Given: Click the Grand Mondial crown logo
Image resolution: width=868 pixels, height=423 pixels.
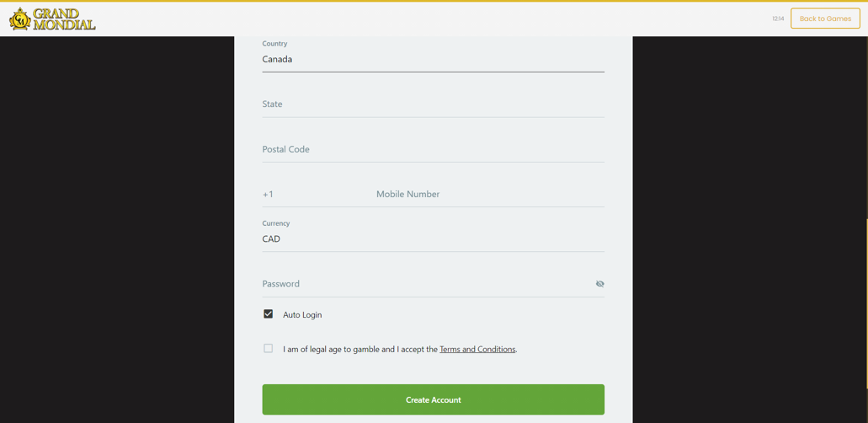Looking at the screenshot, I should (x=20, y=19).
